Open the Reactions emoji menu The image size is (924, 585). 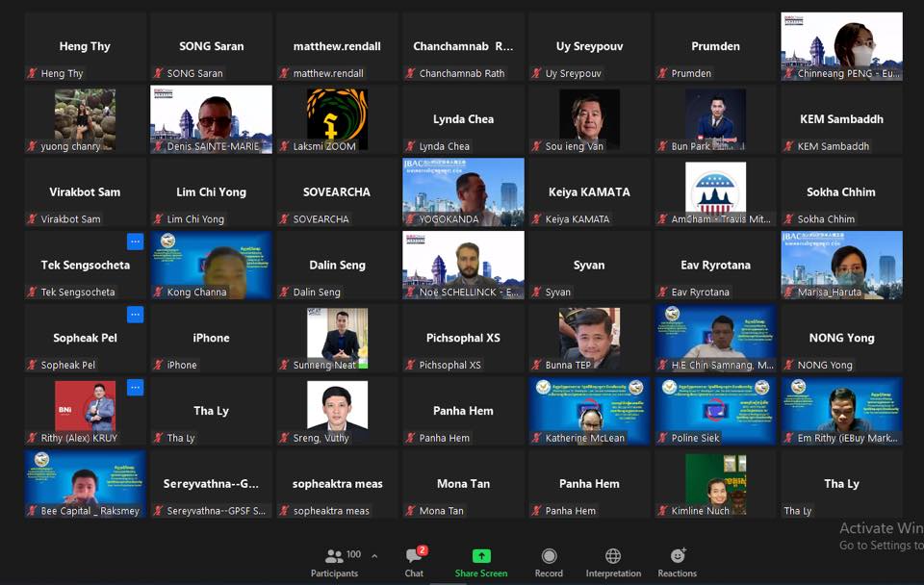click(x=678, y=562)
